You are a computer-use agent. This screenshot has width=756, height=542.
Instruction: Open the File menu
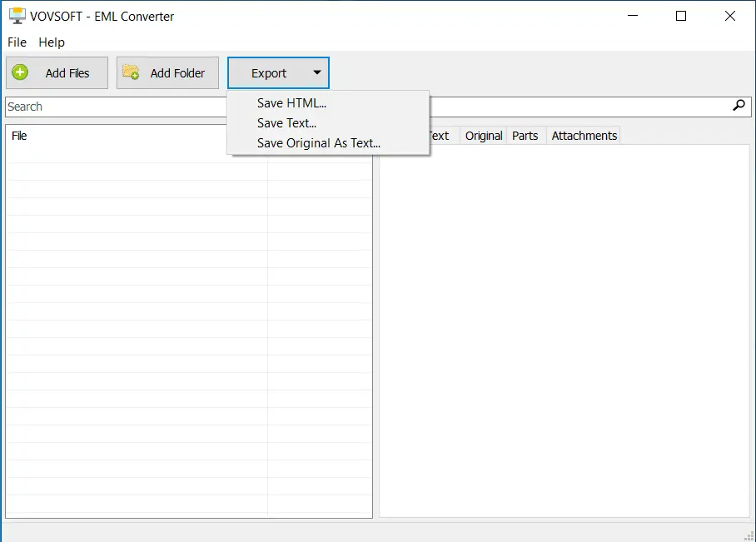[x=17, y=42]
